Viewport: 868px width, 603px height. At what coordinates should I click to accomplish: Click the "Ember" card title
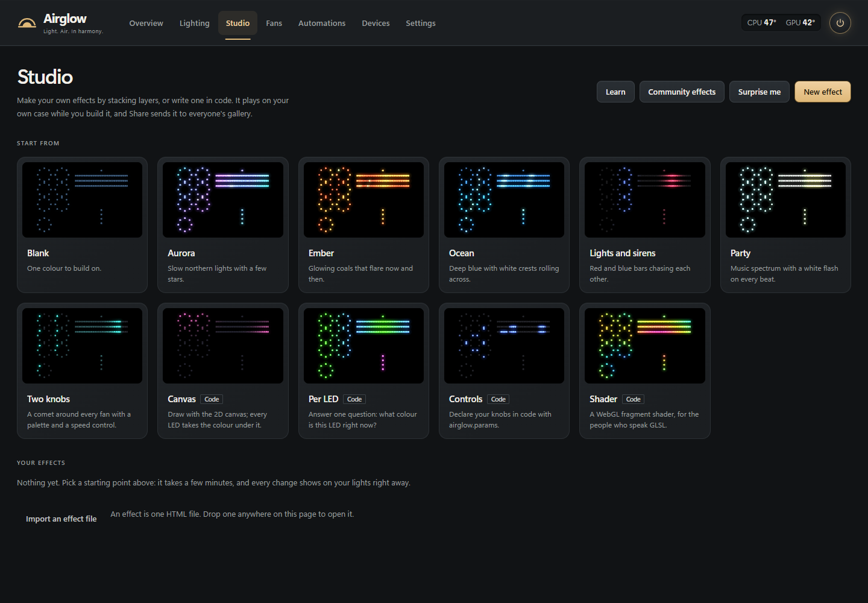(x=321, y=253)
